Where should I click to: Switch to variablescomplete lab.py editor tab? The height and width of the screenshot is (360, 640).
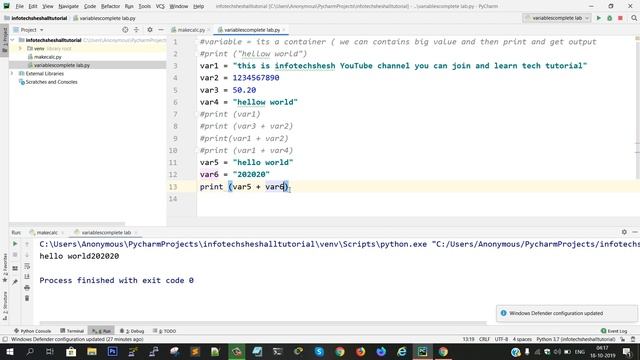click(x=251, y=30)
